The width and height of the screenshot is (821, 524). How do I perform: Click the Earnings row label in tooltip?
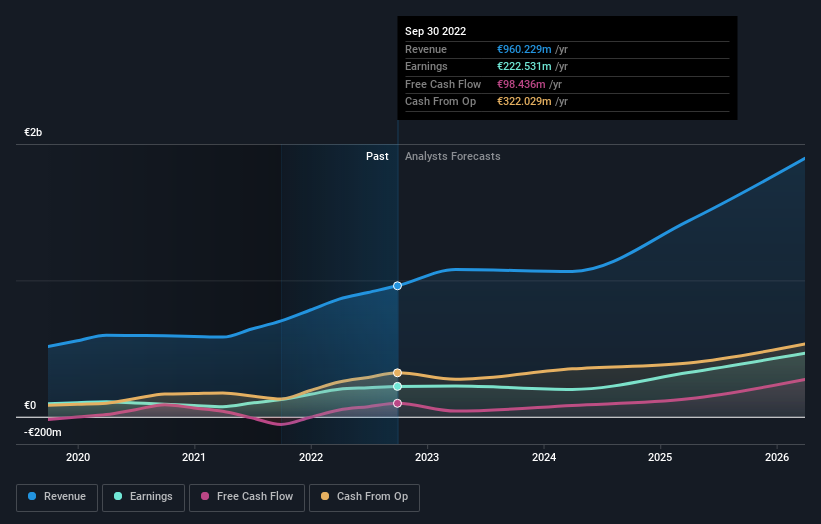[x=426, y=66]
